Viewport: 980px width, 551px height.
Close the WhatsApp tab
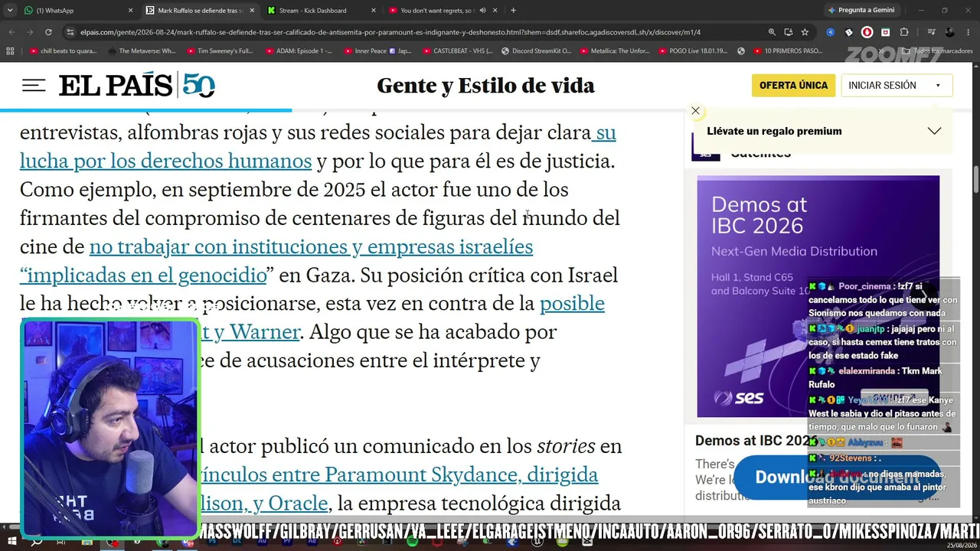point(130,11)
